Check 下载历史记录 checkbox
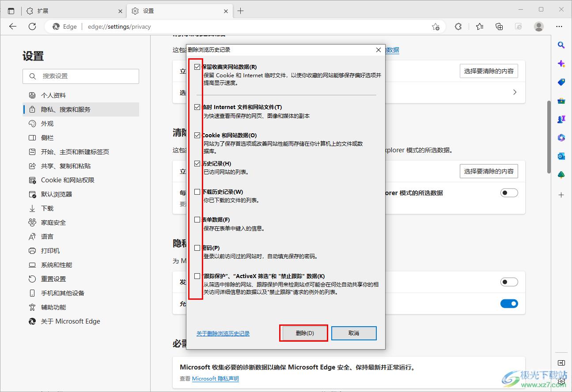Image resolution: width=572 pixels, height=392 pixels. [197, 192]
